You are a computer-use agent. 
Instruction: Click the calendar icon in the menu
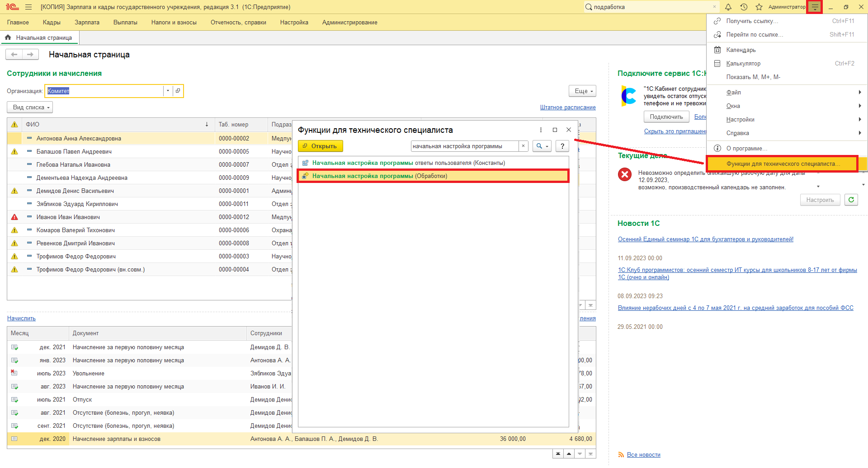tap(717, 50)
